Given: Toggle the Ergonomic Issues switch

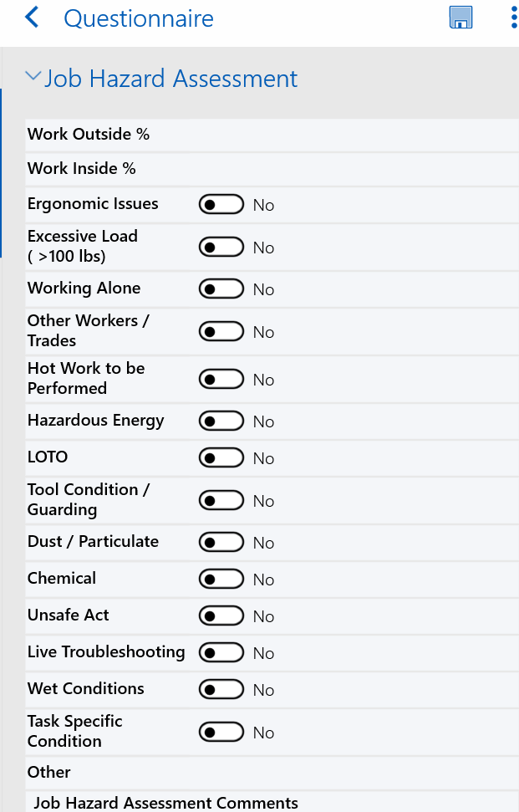Looking at the screenshot, I should coord(221,205).
